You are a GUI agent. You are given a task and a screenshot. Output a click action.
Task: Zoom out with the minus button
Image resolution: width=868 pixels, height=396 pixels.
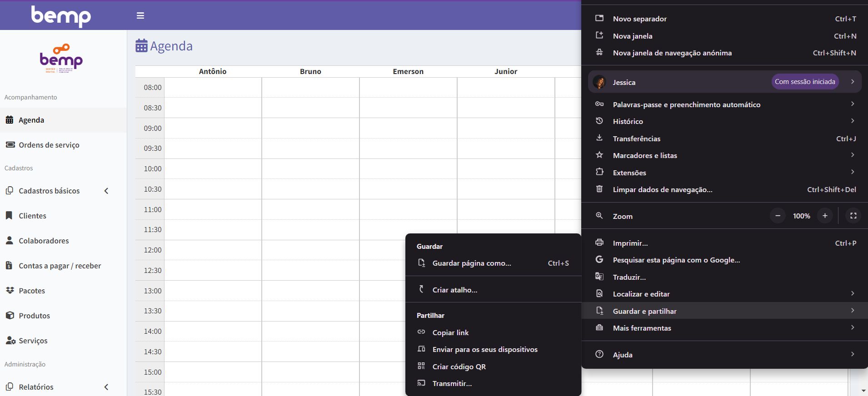(x=778, y=216)
